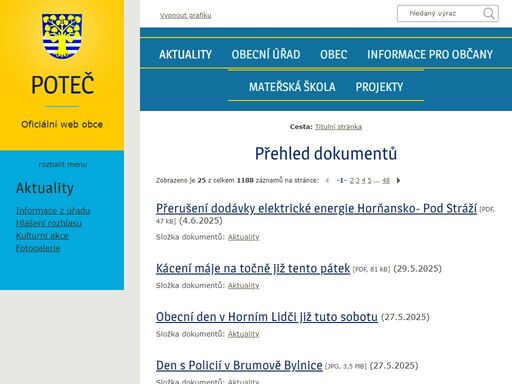
Task: Expand the menu via 'rozbalit menu'
Action: click(63, 164)
